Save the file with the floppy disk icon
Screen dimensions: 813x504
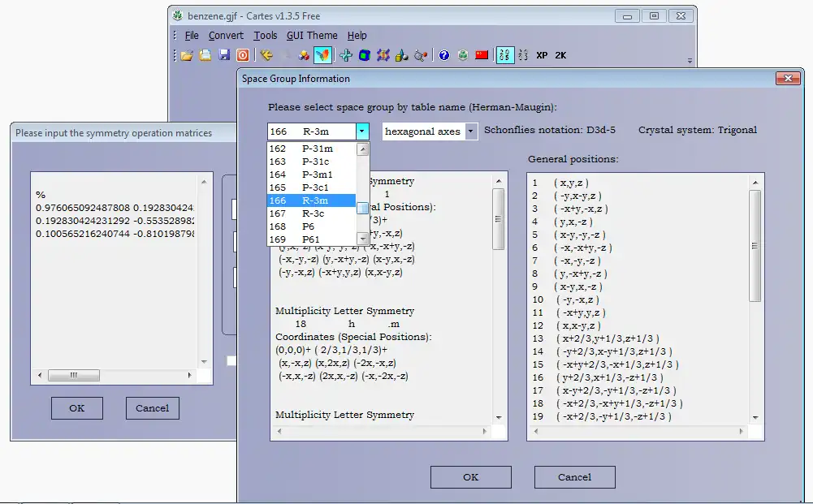coord(224,55)
